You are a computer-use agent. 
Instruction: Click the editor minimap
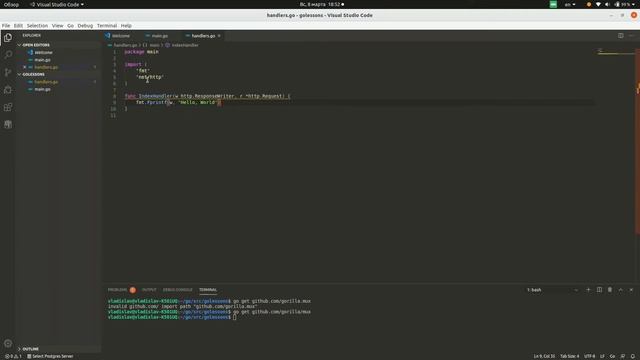[615, 52]
